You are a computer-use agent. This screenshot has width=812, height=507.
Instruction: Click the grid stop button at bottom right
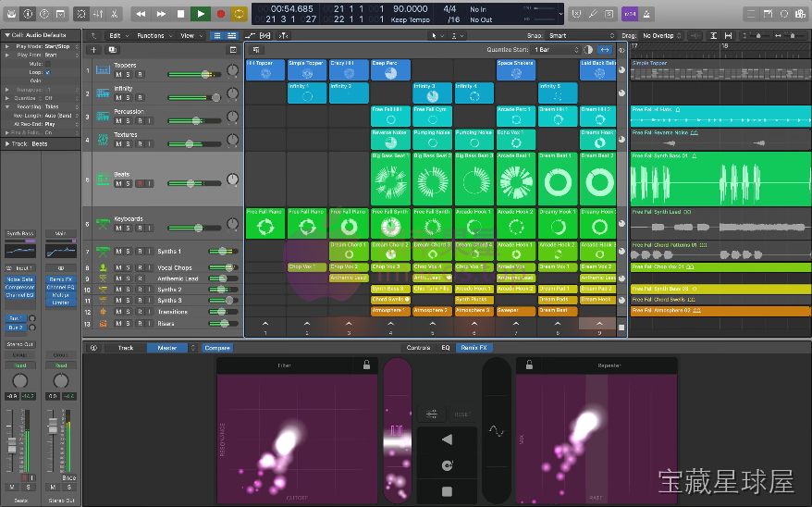621,328
